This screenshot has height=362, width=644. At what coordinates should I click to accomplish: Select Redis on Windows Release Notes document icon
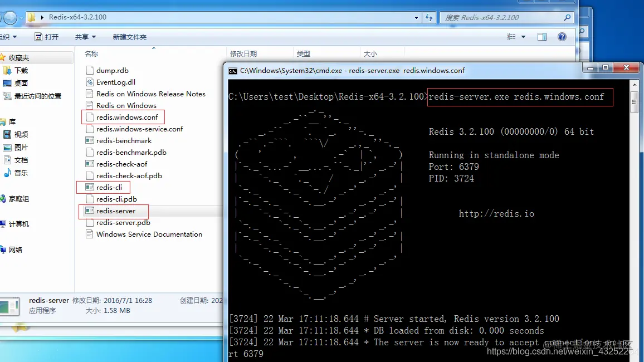(x=90, y=94)
